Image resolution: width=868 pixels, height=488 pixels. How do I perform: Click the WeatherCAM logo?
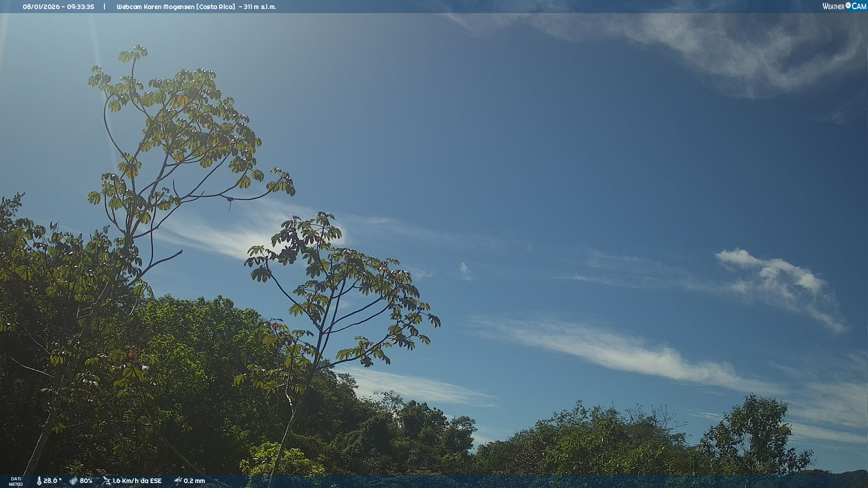[x=844, y=6]
